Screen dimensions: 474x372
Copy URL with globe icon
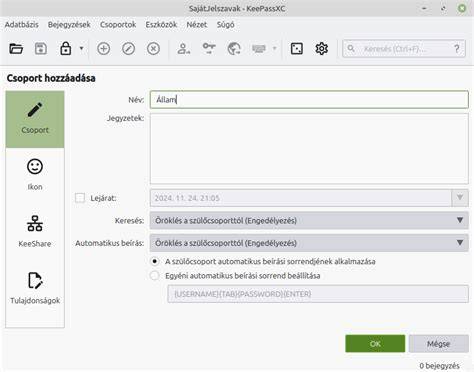(x=234, y=49)
